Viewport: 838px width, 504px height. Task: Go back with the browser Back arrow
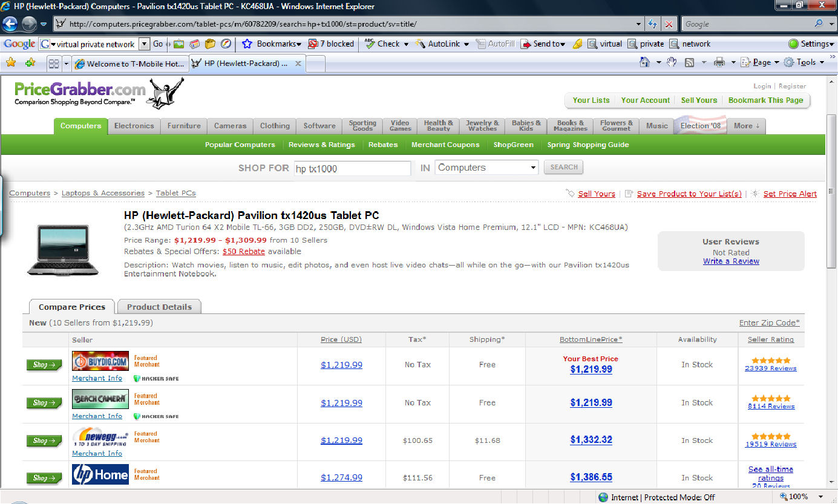click(10, 24)
